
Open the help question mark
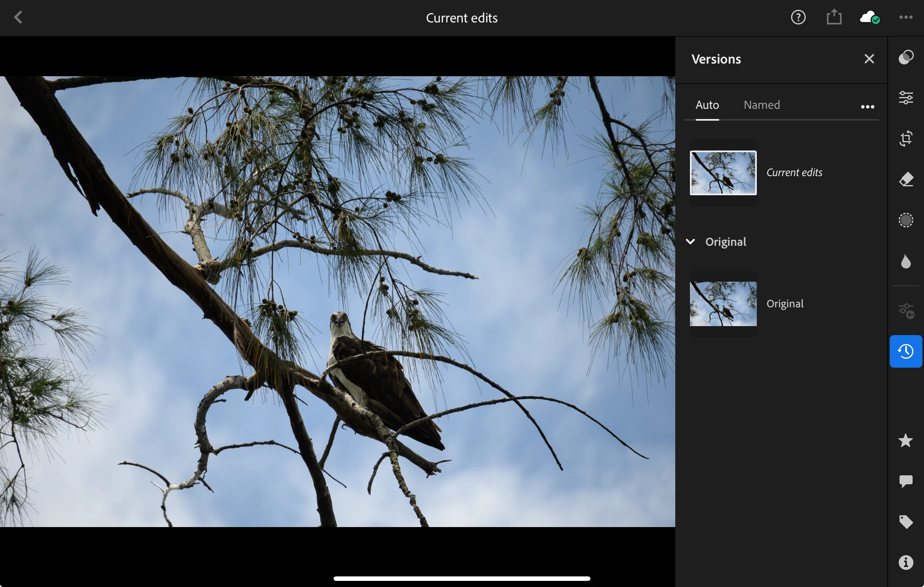(x=798, y=18)
